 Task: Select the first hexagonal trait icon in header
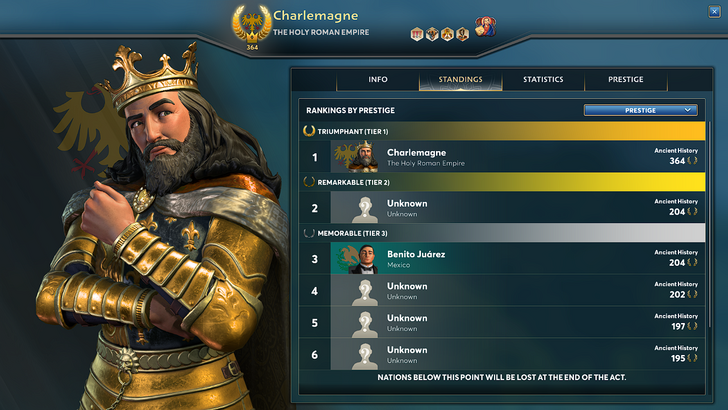click(x=417, y=34)
